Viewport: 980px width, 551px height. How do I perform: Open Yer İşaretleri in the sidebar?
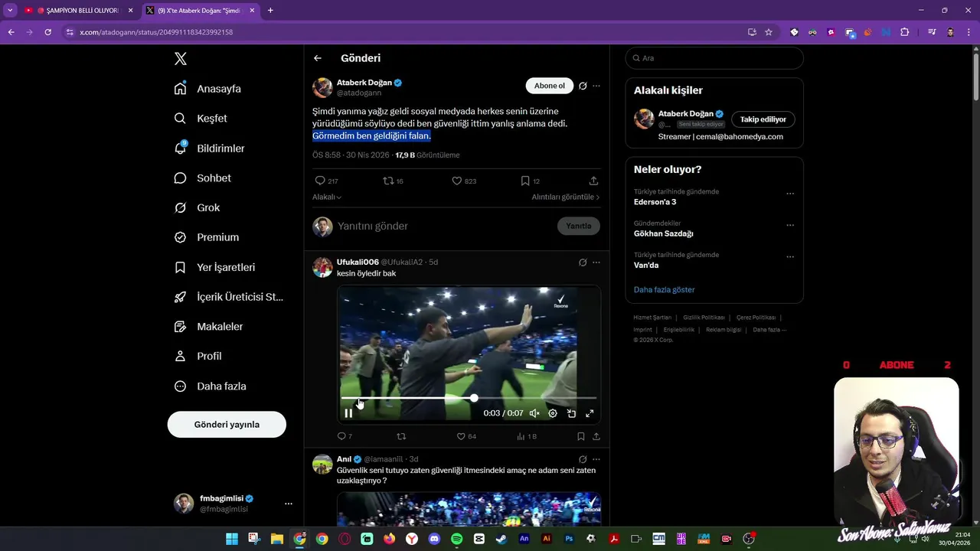[x=214, y=267]
